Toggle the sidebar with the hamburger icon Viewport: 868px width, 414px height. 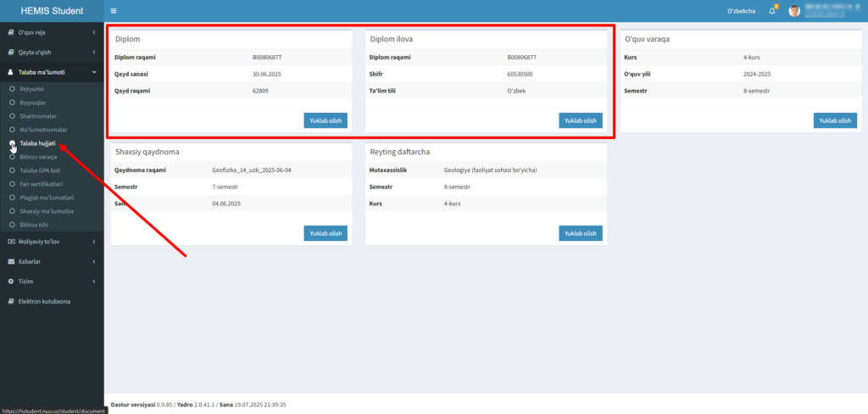coord(114,11)
